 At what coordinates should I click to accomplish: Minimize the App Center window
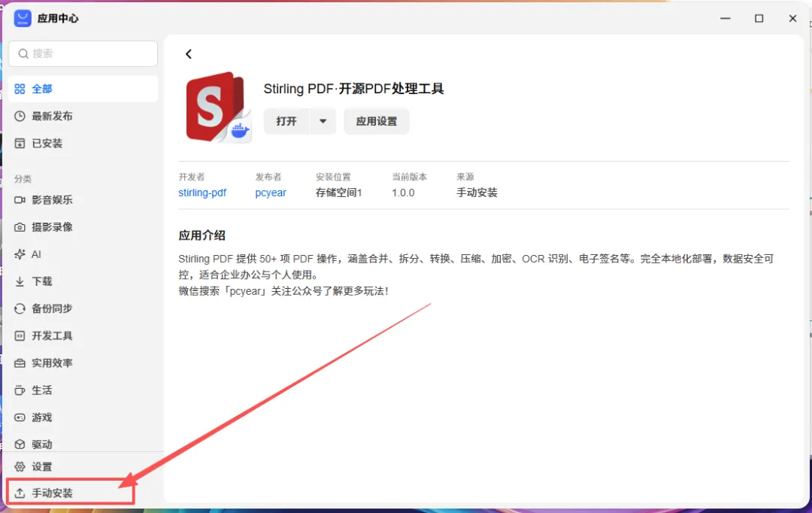pyautogui.click(x=726, y=18)
